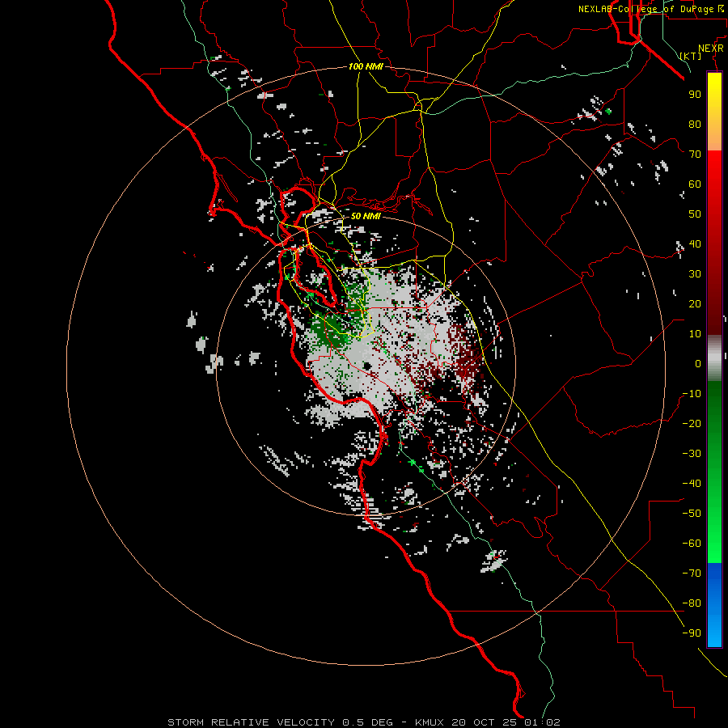
Task: Click the gray zero-velocity color bar segment
Action: point(714,358)
